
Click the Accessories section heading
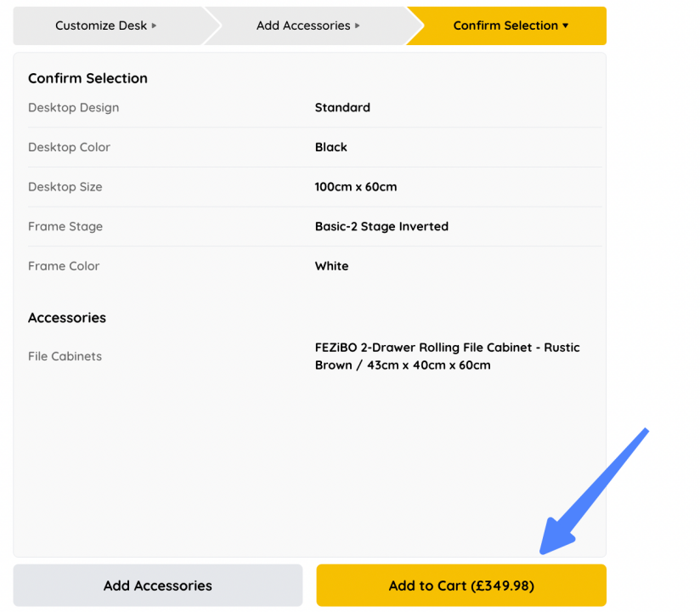click(67, 318)
